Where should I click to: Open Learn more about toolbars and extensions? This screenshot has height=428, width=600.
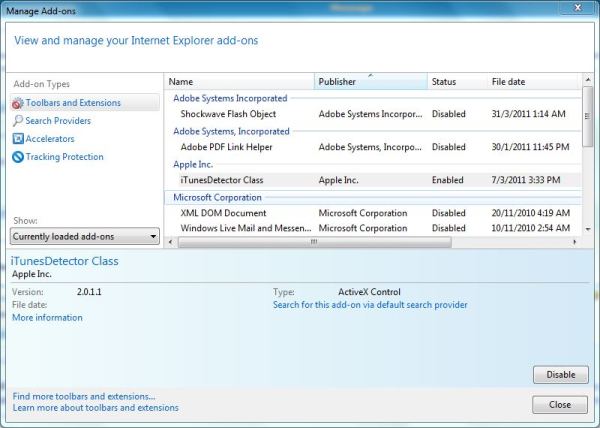coord(95,408)
